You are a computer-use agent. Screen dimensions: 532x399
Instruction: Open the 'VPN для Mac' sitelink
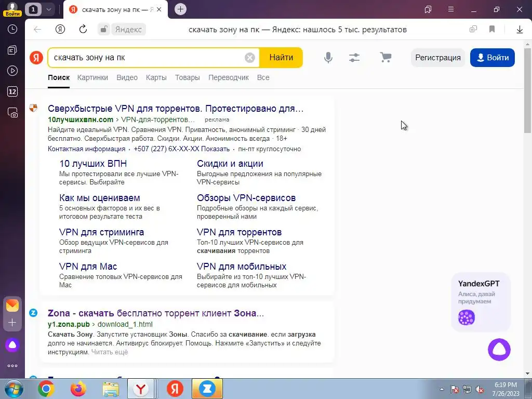click(88, 267)
